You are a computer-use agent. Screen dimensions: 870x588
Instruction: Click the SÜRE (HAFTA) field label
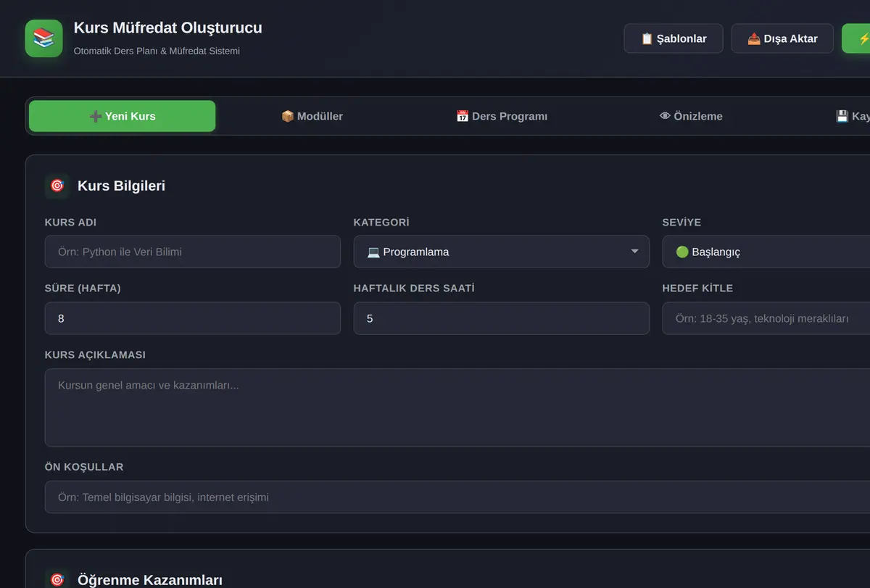(83, 288)
